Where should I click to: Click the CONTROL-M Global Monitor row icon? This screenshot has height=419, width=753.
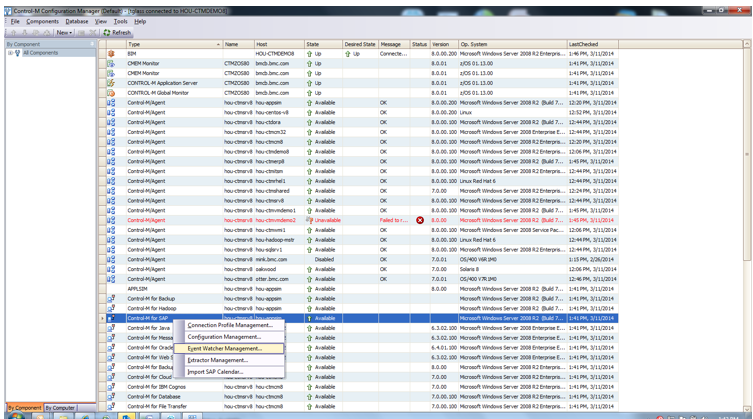[111, 93]
